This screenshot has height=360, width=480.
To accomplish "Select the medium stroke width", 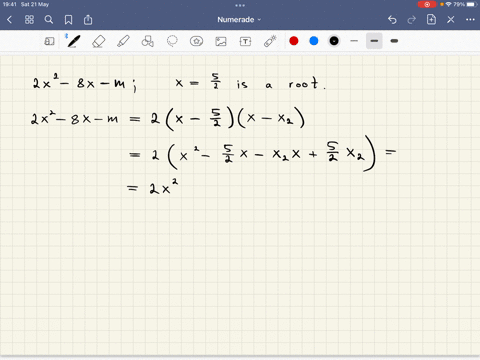I will [374, 41].
